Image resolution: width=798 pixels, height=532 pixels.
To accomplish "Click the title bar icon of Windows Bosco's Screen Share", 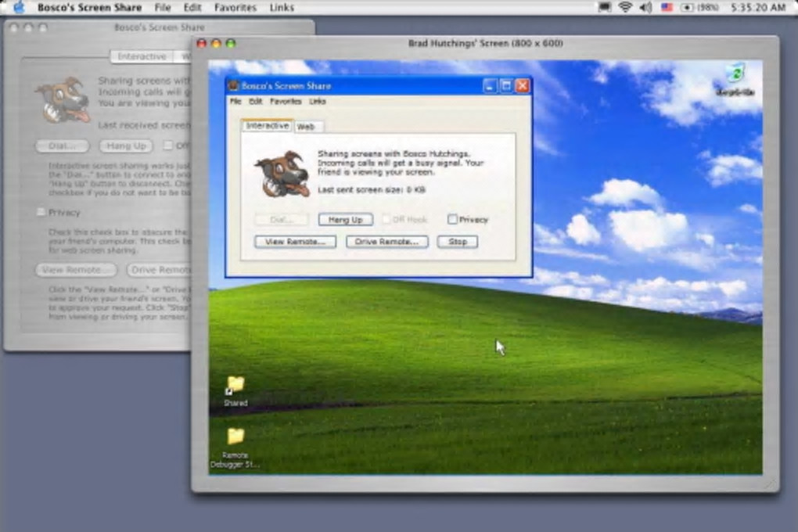I will [x=233, y=85].
